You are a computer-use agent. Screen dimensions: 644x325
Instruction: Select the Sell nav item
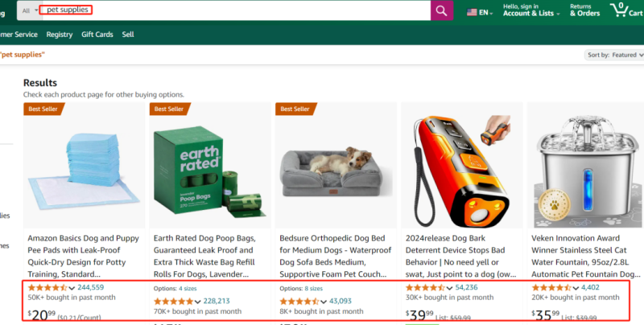click(x=128, y=35)
